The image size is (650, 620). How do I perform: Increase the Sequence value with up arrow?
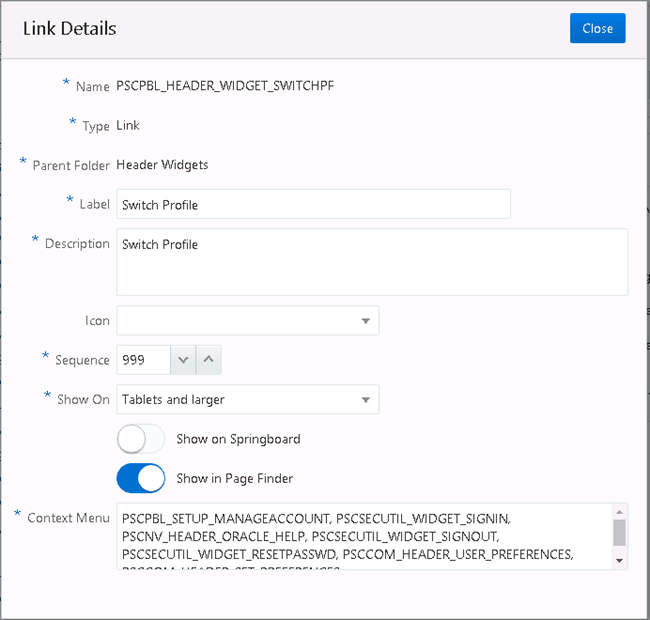pyautogui.click(x=208, y=360)
